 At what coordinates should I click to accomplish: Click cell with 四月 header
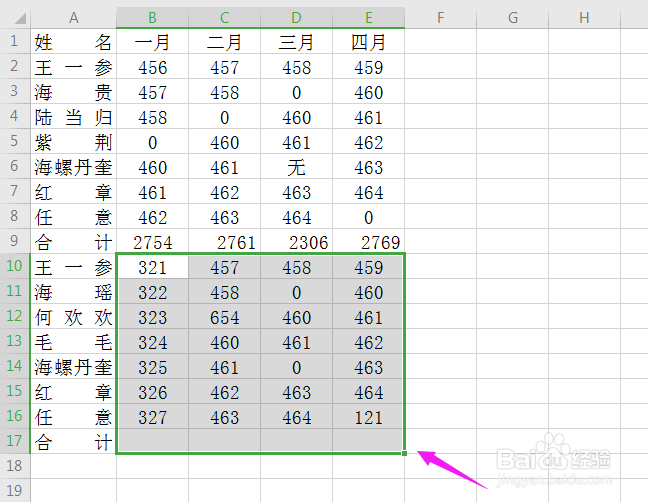pyautogui.click(x=368, y=42)
